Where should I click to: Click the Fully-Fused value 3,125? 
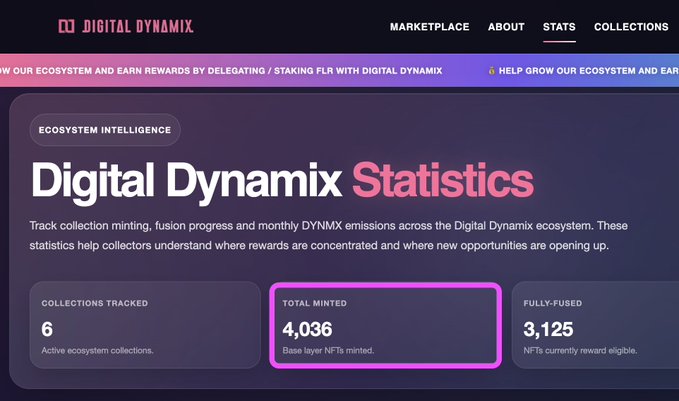[548, 330]
